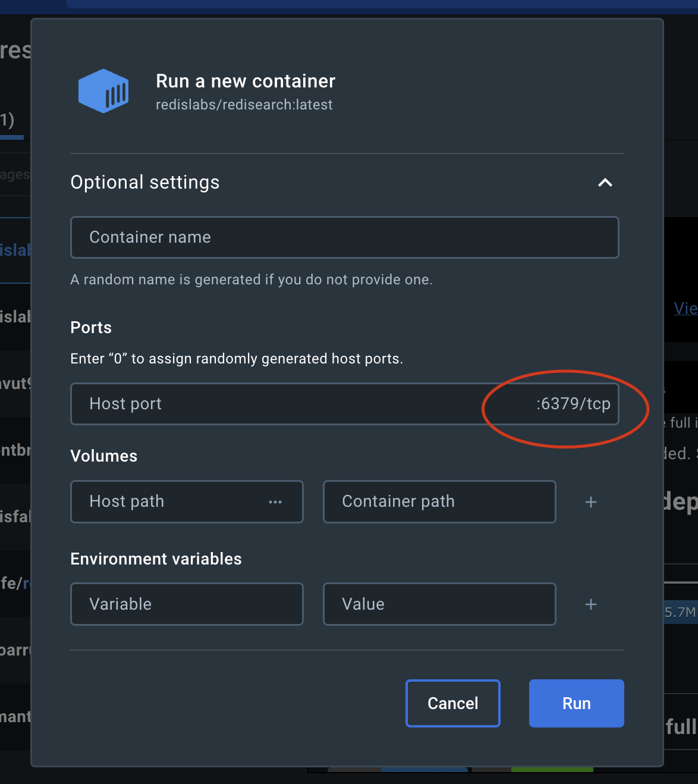Image resolution: width=698 pixels, height=784 pixels.
Task: Click the blue container image icon
Action: point(103,91)
